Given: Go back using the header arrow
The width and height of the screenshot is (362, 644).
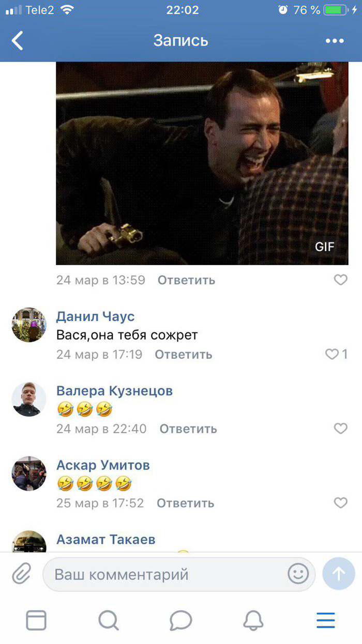Looking at the screenshot, I should point(18,40).
